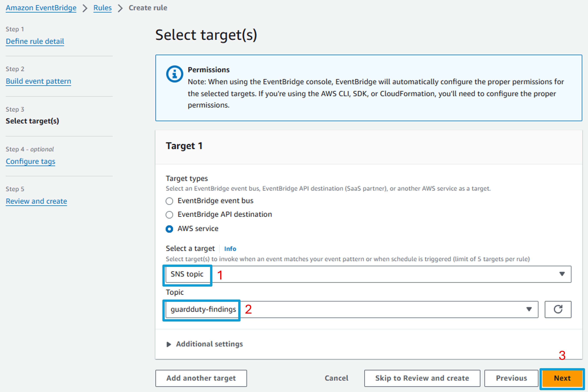Choose the AWS service radio option

pos(169,229)
